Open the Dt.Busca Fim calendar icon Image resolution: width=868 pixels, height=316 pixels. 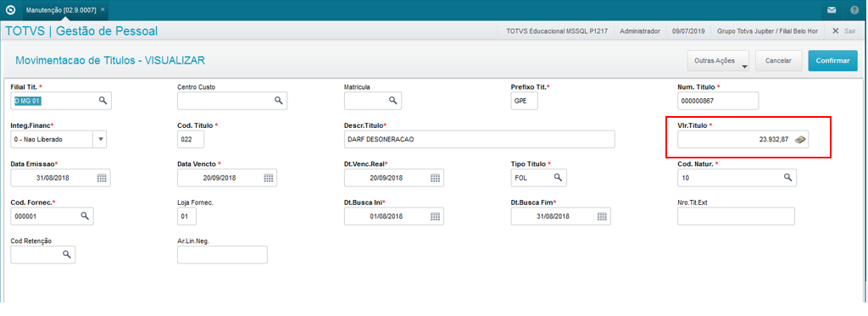[x=602, y=216]
